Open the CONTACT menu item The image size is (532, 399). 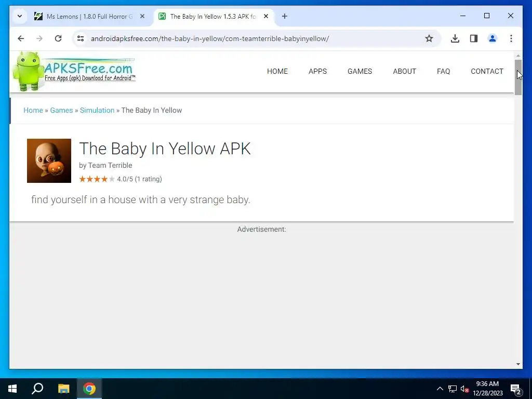pos(487,71)
